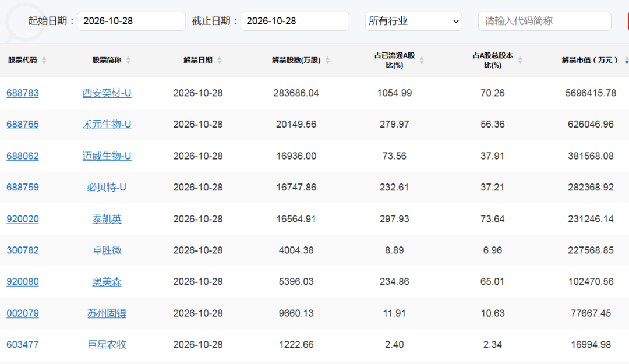
Task: Open stock code 688765 link
Action: pos(23,125)
